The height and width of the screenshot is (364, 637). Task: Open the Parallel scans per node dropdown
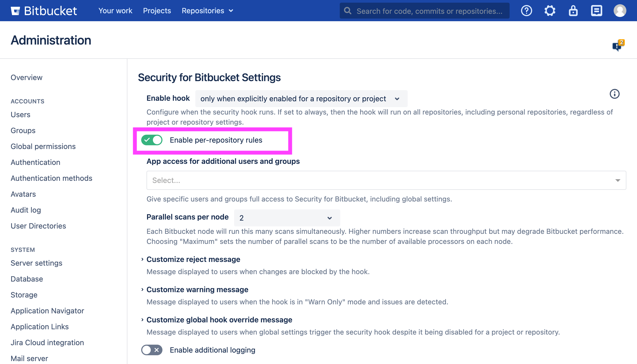point(287,218)
